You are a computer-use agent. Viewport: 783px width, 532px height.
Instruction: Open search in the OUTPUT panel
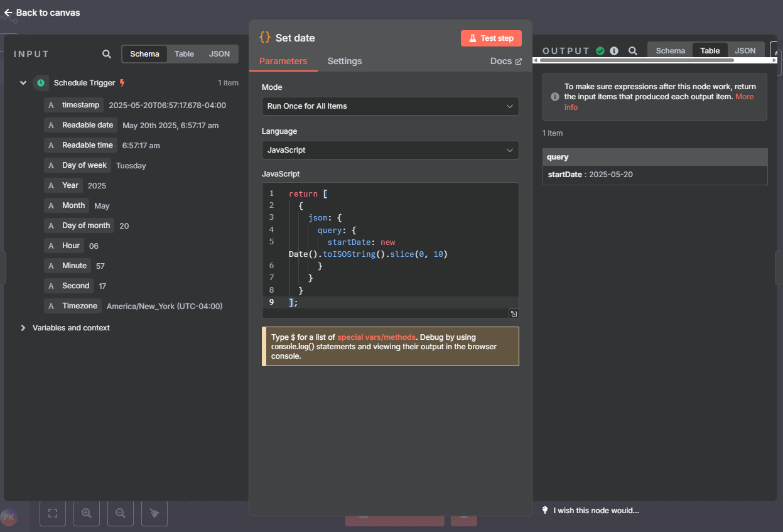pos(633,51)
